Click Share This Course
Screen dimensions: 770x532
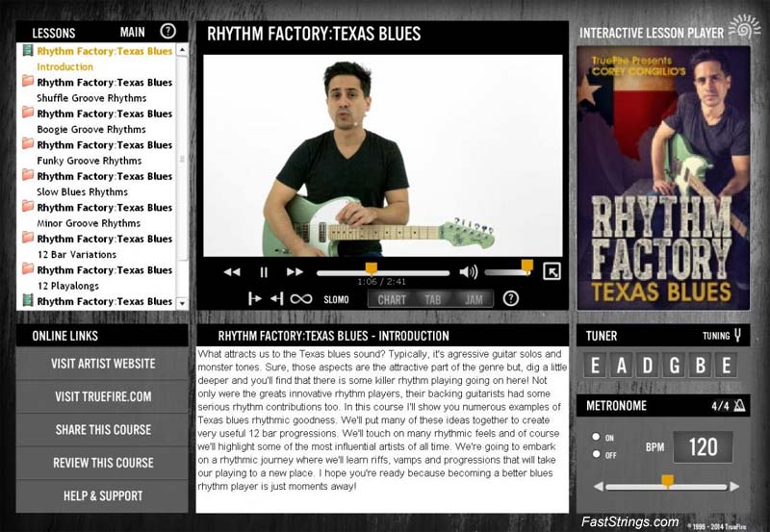102,429
